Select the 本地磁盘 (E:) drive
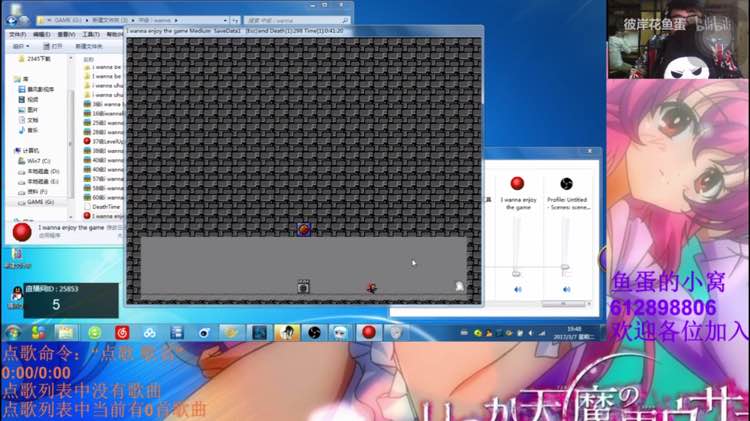750x421 pixels. point(38,182)
